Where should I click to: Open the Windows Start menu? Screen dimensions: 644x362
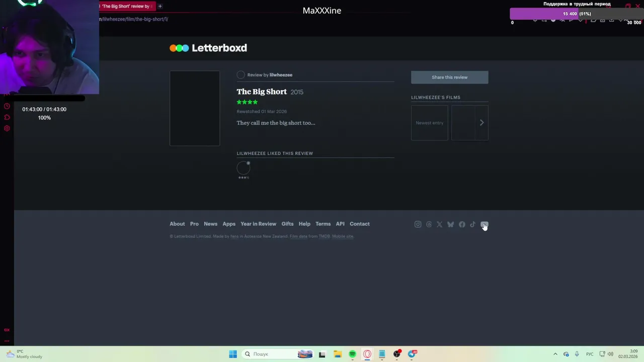click(233, 354)
